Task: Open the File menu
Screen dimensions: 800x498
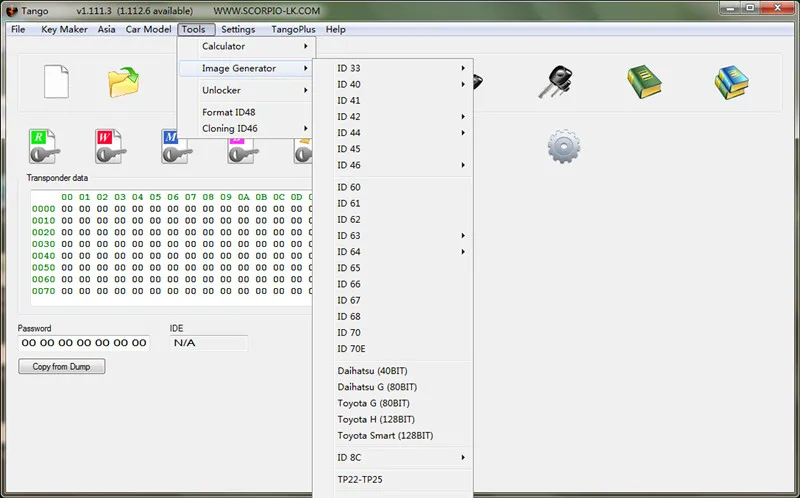Action: (x=18, y=30)
